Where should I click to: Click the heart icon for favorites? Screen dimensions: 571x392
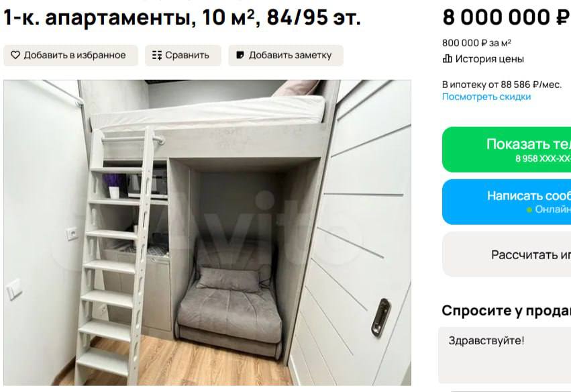[15, 55]
